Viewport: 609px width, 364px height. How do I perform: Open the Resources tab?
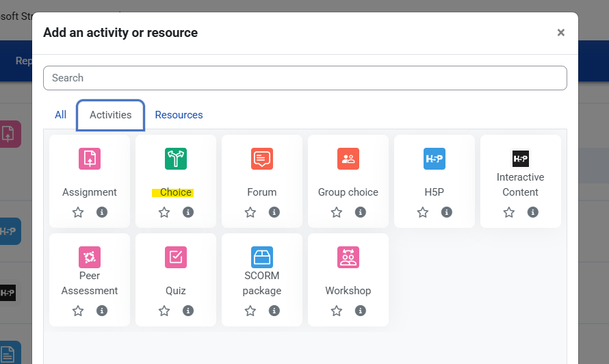[179, 115]
